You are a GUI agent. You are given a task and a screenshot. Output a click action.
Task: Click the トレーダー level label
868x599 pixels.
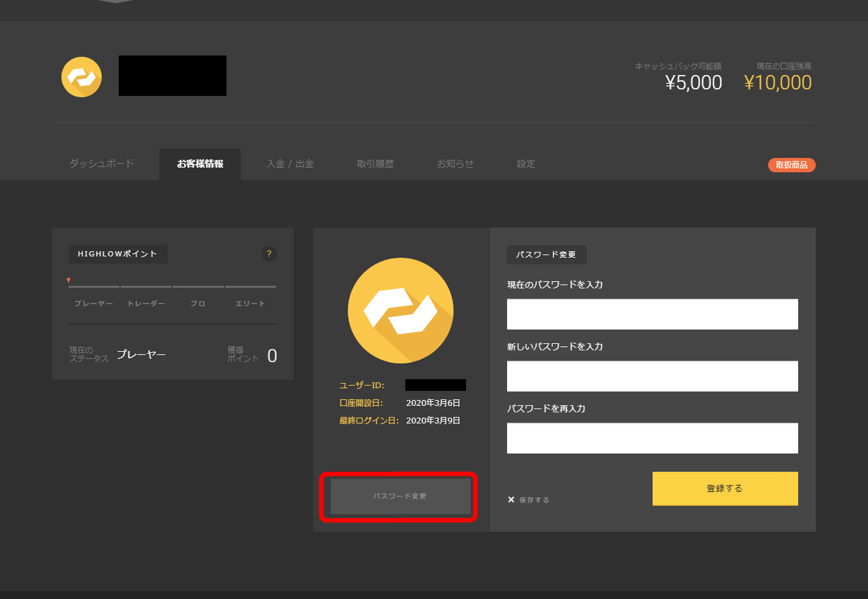[x=146, y=304]
